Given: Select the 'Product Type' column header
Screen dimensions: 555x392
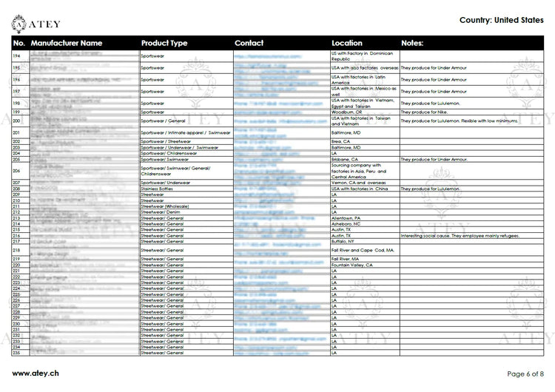Looking at the screenshot, I should click(164, 43).
